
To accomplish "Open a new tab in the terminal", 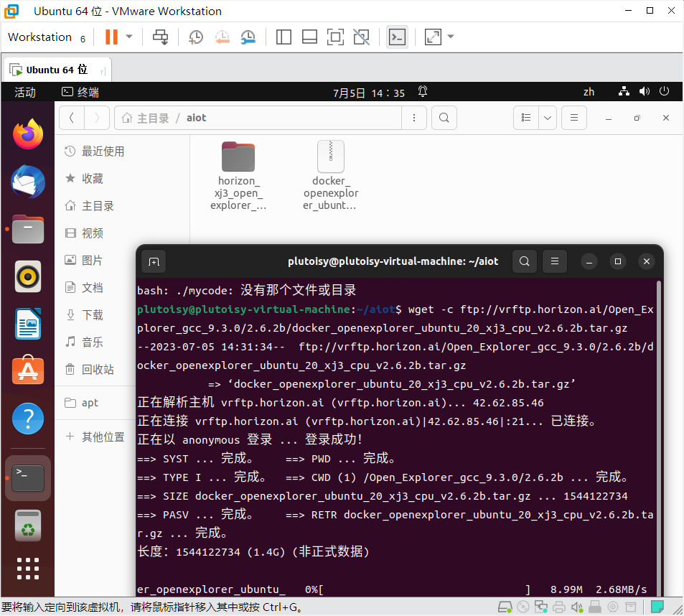I will 154,261.
